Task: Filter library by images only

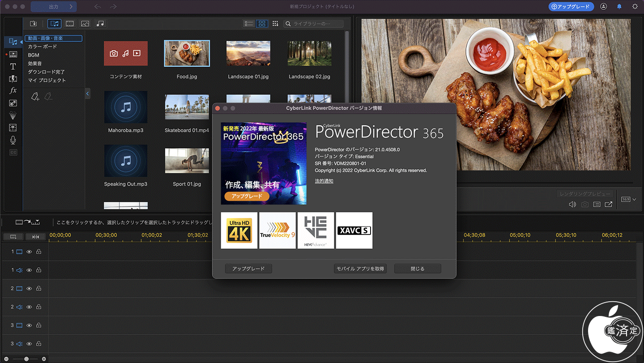Action: tap(85, 24)
